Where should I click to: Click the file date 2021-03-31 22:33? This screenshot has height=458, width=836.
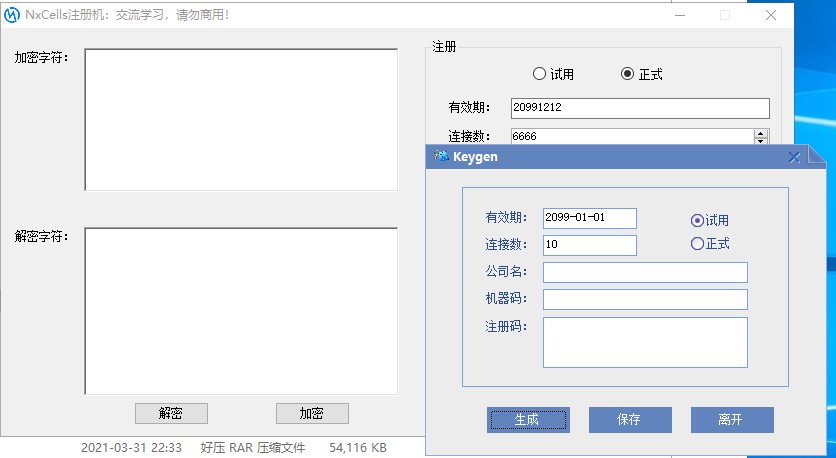(131, 448)
